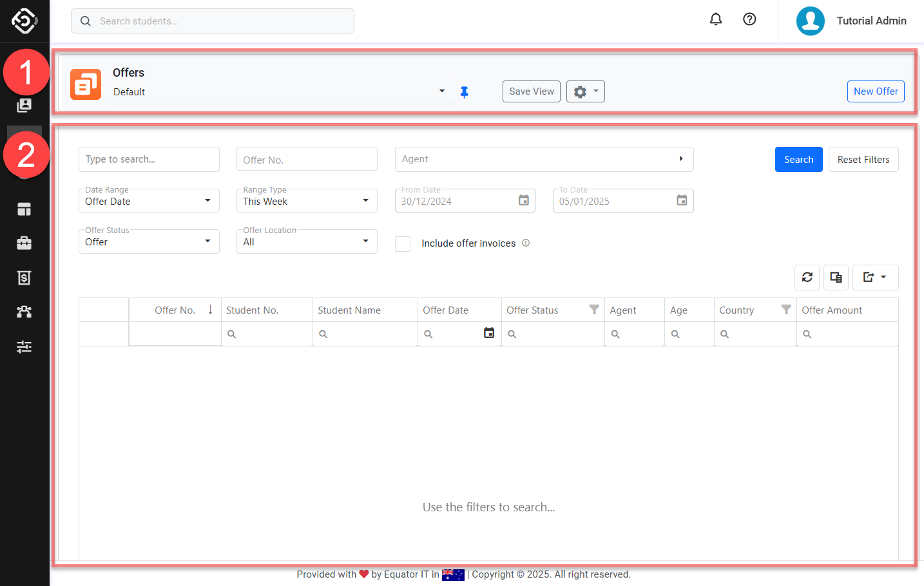Open the briefcase sidebar menu icon

pos(24,243)
